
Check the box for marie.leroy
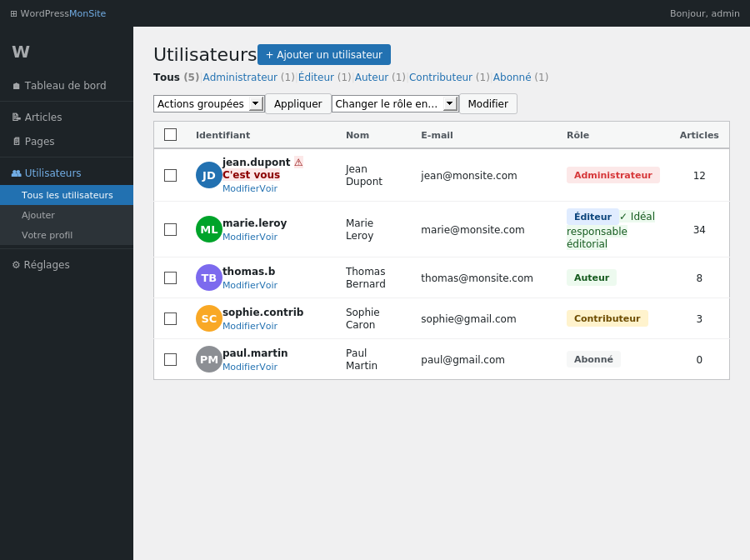point(170,229)
